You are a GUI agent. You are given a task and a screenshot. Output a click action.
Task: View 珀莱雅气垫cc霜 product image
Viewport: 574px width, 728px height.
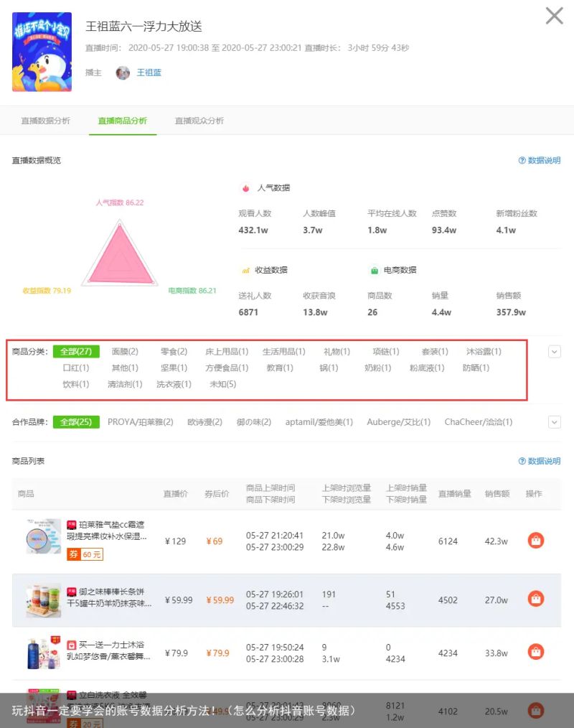pyautogui.click(x=43, y=536)
